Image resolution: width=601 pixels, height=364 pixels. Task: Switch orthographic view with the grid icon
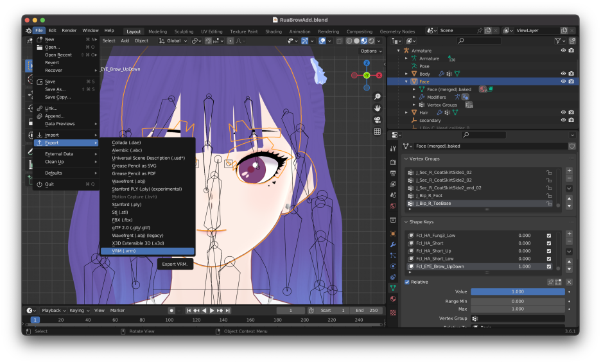pyautogui.click(x=378, y=132)
